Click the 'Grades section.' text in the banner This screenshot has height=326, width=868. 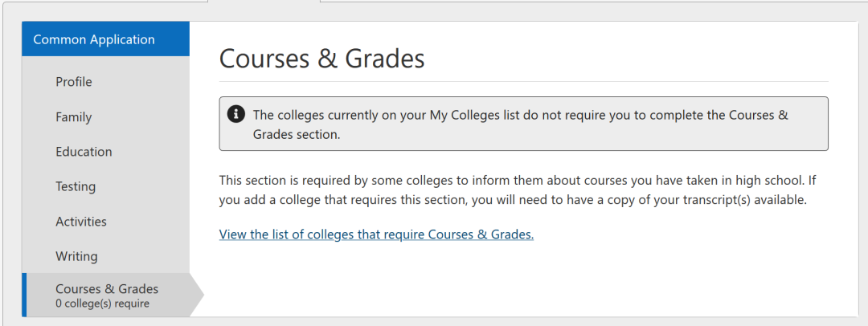click(297, 135)
